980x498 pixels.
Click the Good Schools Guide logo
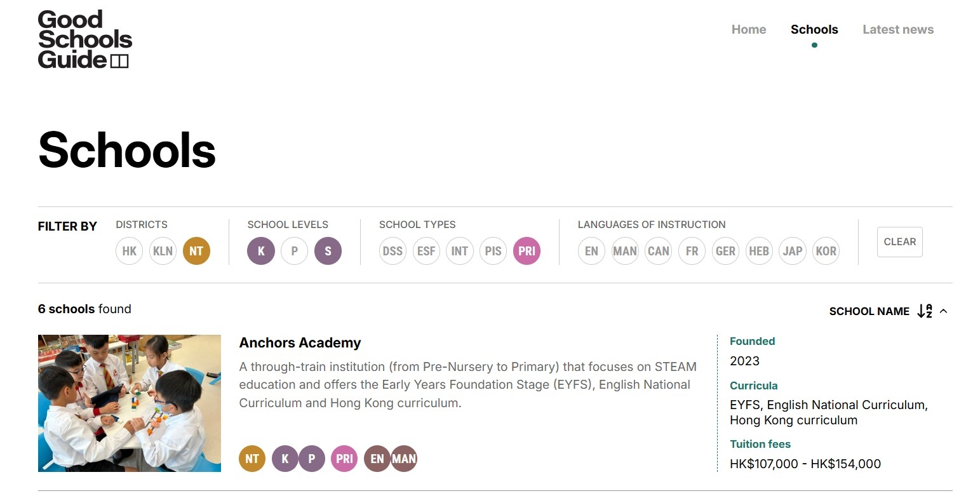(x=85, y=39)
